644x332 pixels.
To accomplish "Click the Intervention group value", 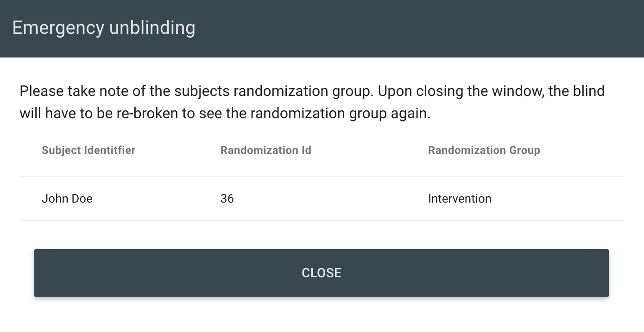I will 460,198.
